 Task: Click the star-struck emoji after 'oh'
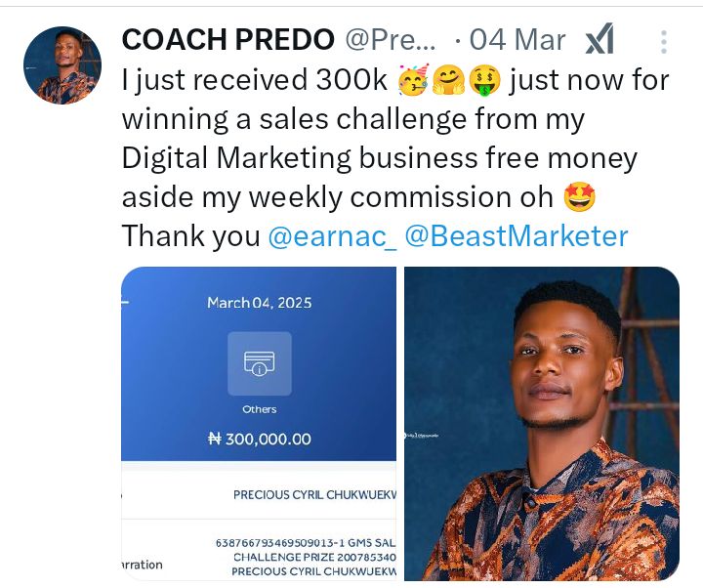(579, 197)
